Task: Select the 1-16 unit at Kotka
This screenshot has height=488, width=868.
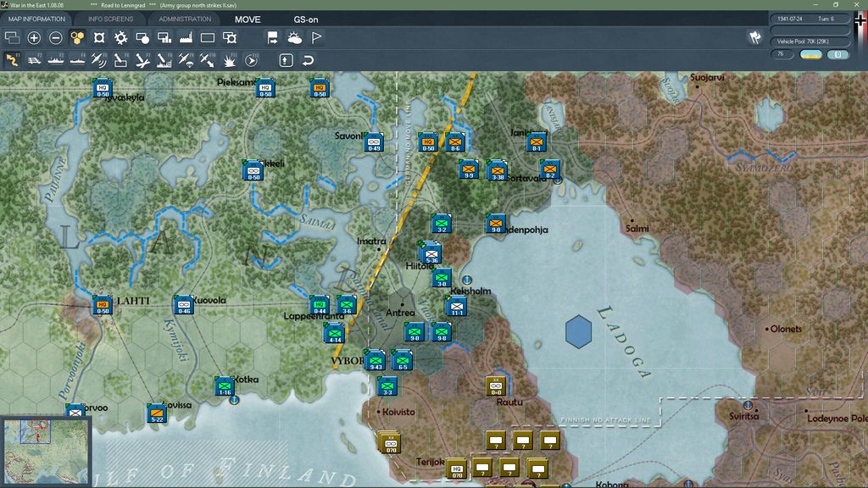Action: (x=225, y=386)
